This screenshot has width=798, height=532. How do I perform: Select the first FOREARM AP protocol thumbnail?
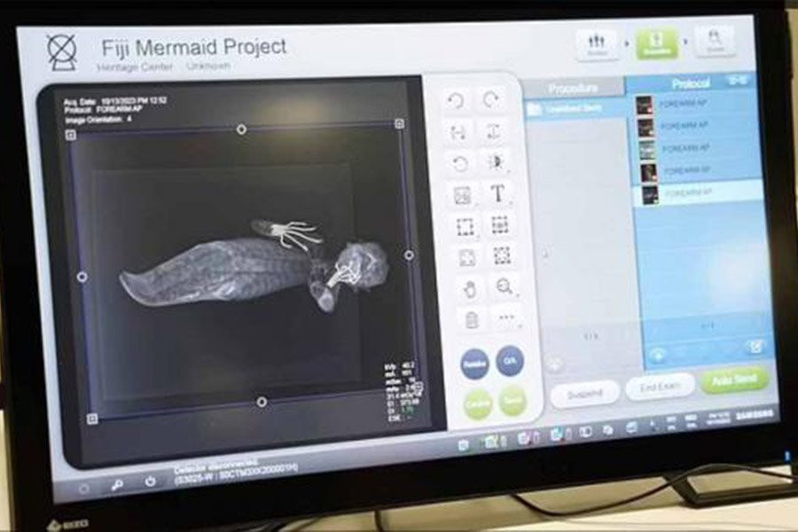point(645,104)
